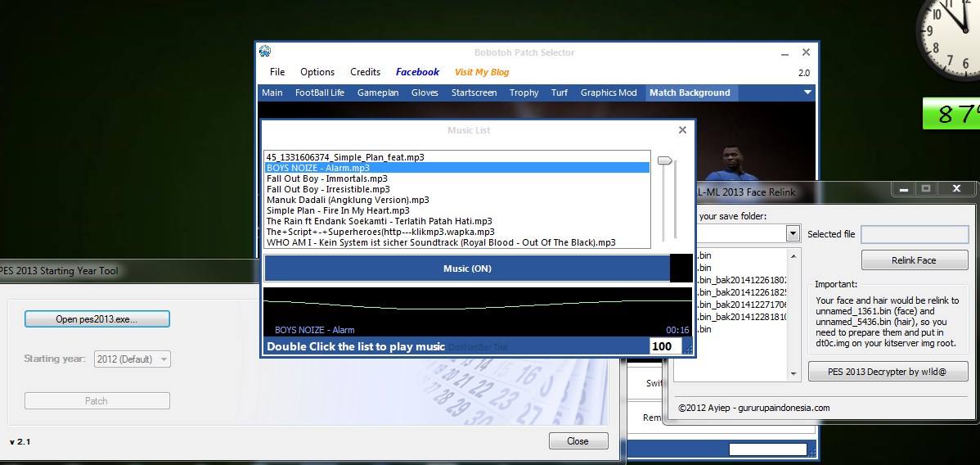
Task: Toggle the Music (ON) button
Action: click(467, 269)
